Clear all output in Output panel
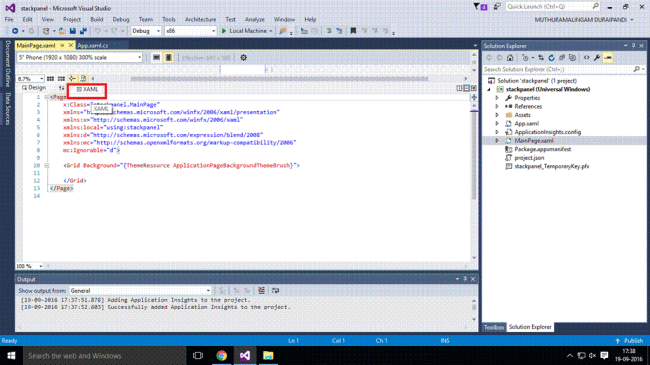 (261, 291)
